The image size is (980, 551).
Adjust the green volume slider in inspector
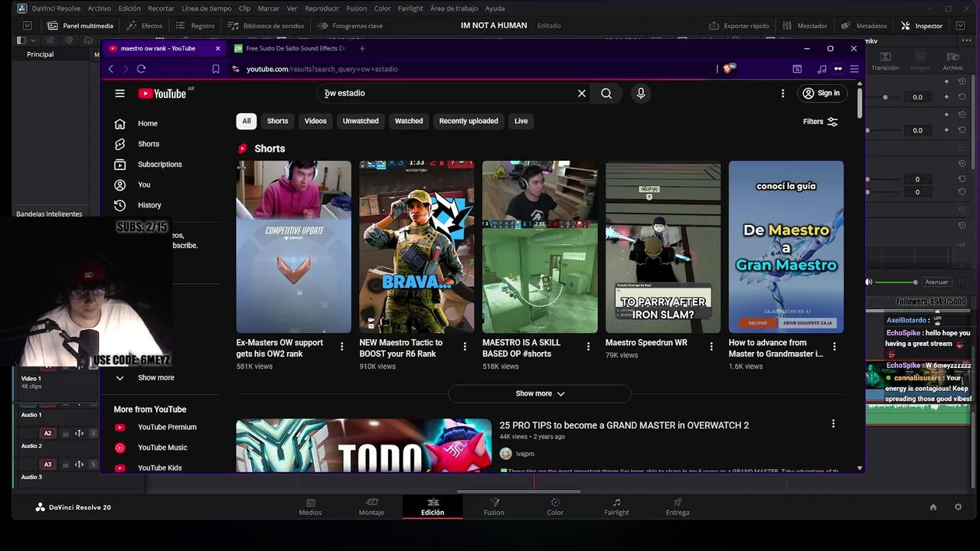coord(895,282)
